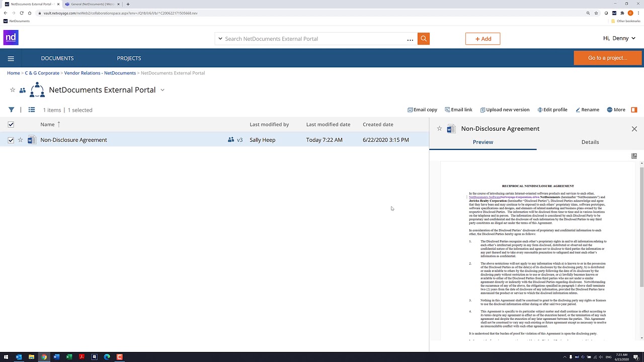
Task: Open the hamburger navigation menu
Action: (x=11, y=58)
